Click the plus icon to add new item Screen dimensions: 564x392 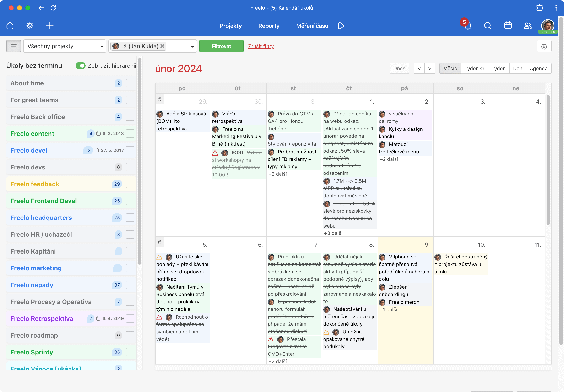click(x=50, y=26)
